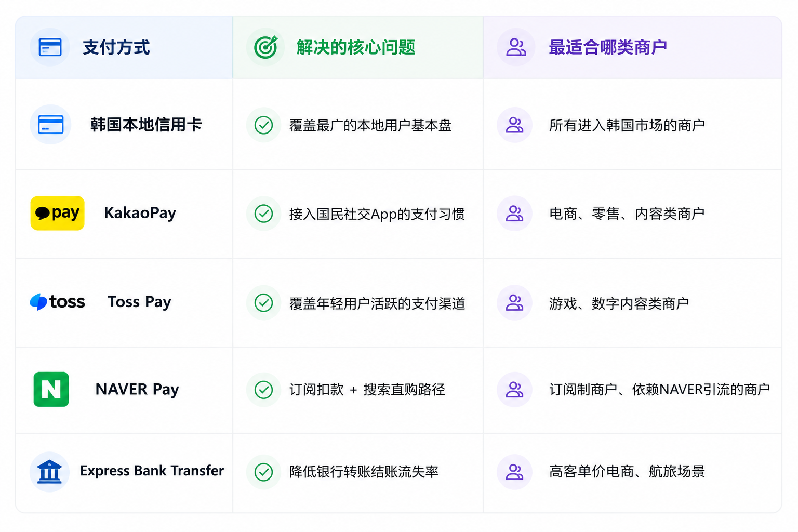Viewport: 798px width, 532px height.
Task: Click the credit card icon beside 韩国本地信用卡
Action: pyautogui.click(x=50, y=125)
